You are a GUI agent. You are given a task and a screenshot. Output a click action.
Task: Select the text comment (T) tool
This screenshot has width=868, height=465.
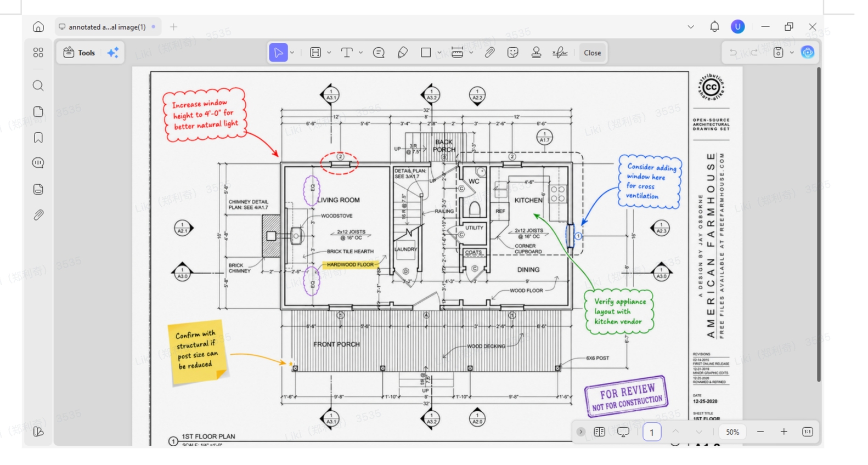point(347,53)
